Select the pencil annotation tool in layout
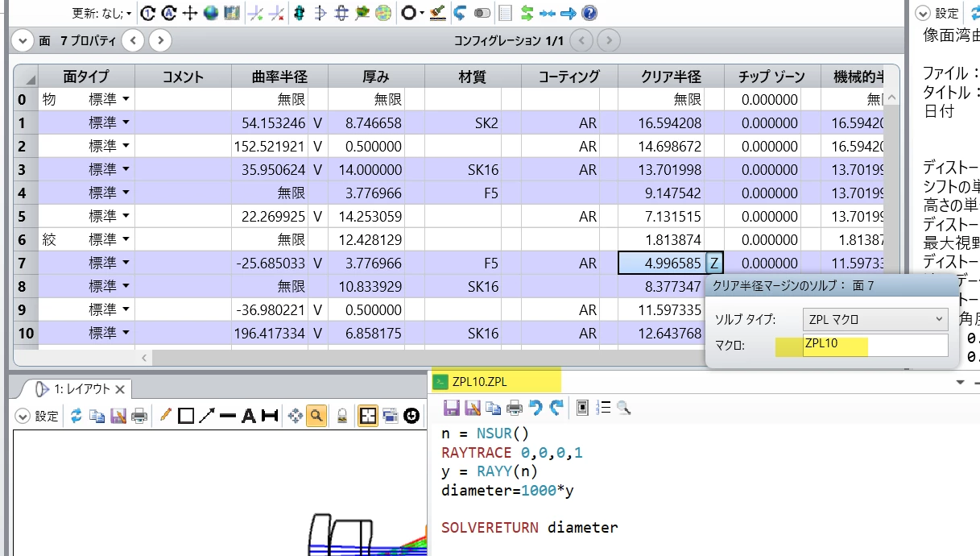Image resolution: width=980 pixels, height=556 pixels. [x=166, y=416]
